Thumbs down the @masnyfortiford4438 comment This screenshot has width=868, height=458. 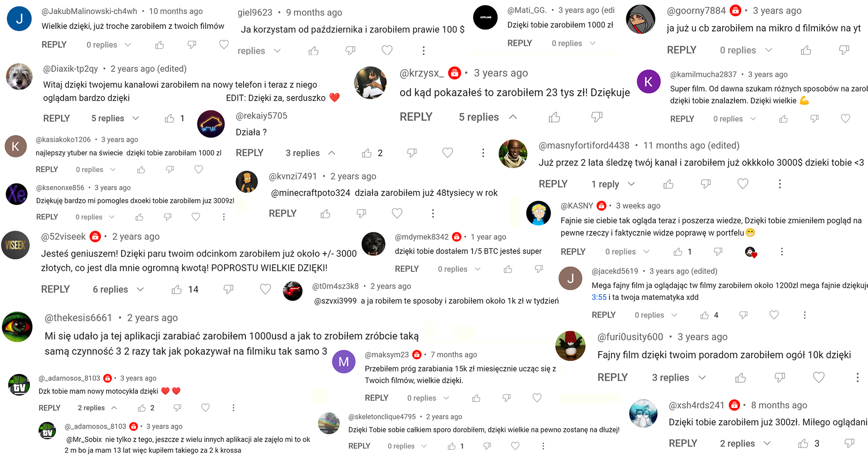click(x=706, y=184)
